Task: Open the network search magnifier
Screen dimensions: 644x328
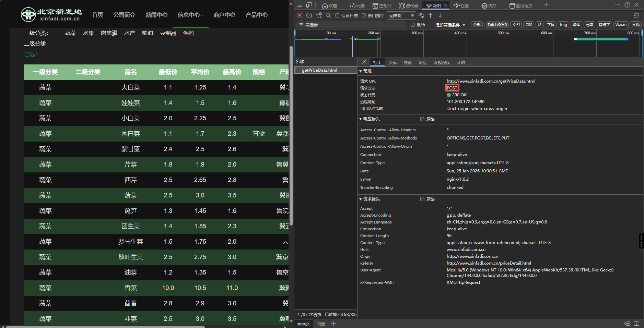Action: pos(328,15)
